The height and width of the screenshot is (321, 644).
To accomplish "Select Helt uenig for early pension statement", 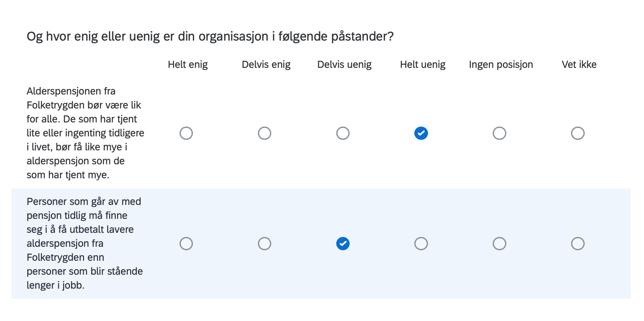I will coord(421,244).
